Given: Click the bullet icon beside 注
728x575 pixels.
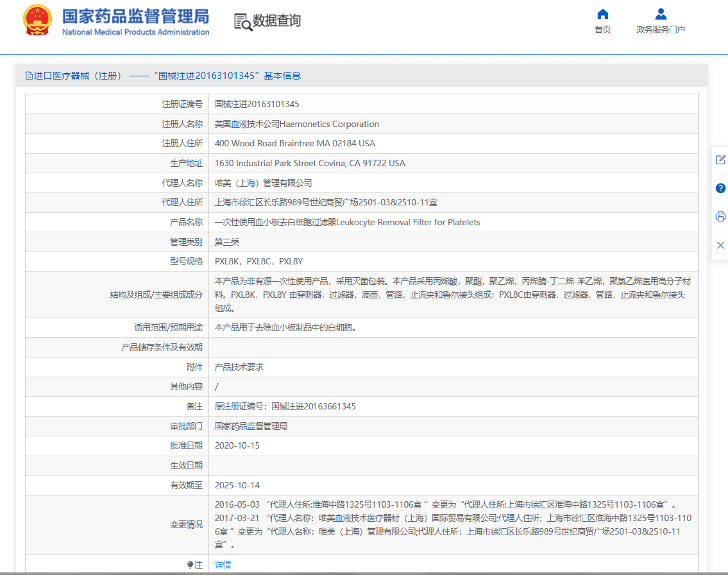Looking at the screenshot, I should point(190,565).
